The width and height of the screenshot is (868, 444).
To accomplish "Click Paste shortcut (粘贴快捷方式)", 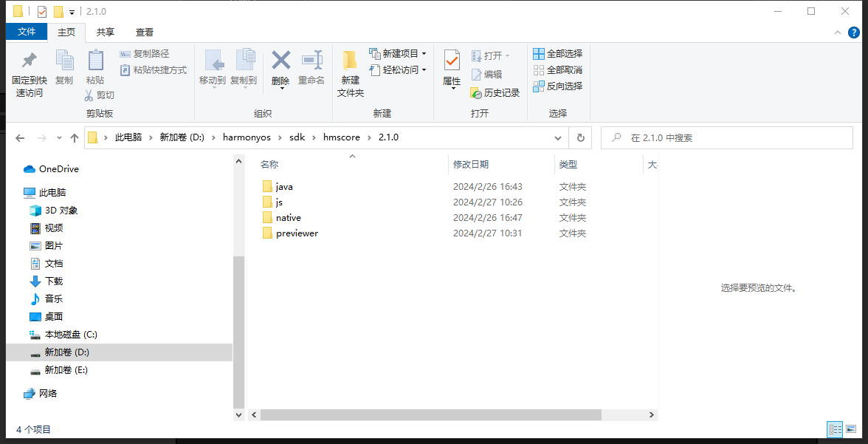I will click(x=154, y=70).
